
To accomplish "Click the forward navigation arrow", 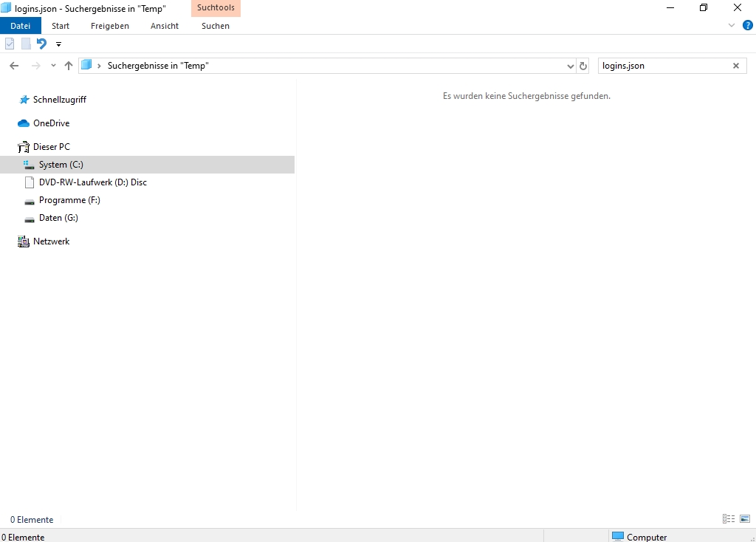I will click(35, 66).
